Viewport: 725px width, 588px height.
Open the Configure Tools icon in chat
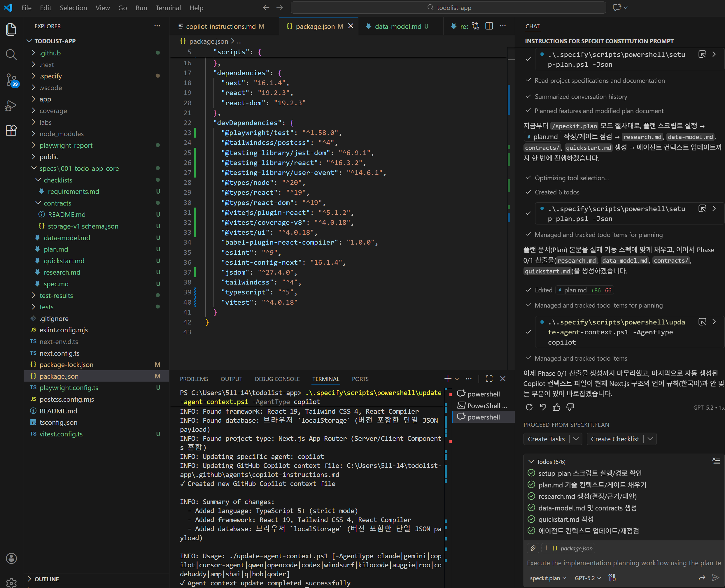[x=612, y=578]
